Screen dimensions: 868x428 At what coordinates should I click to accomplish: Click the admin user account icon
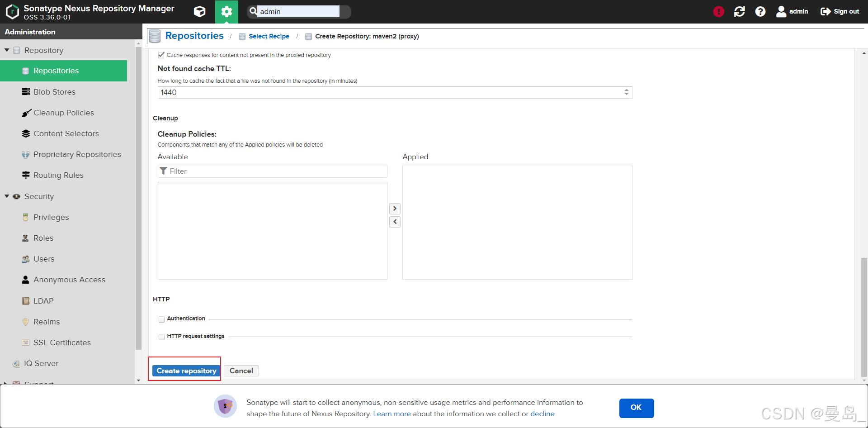tap(781, 11)
